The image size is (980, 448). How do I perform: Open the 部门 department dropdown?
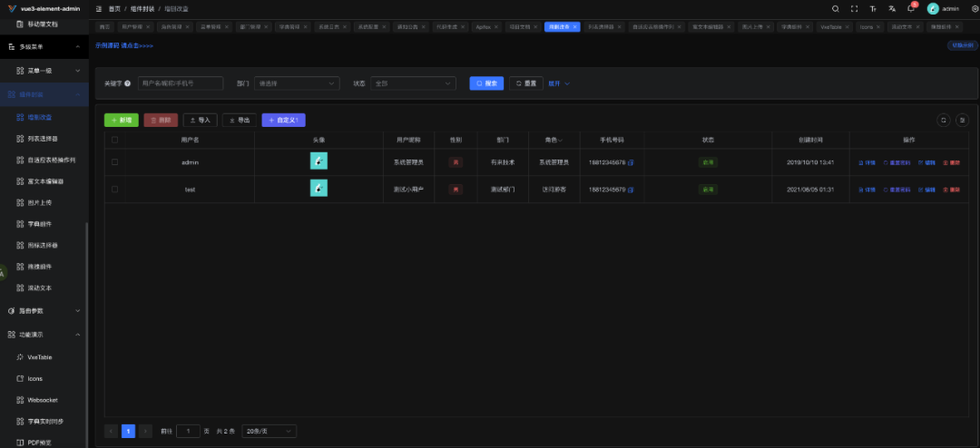[297, 83]
